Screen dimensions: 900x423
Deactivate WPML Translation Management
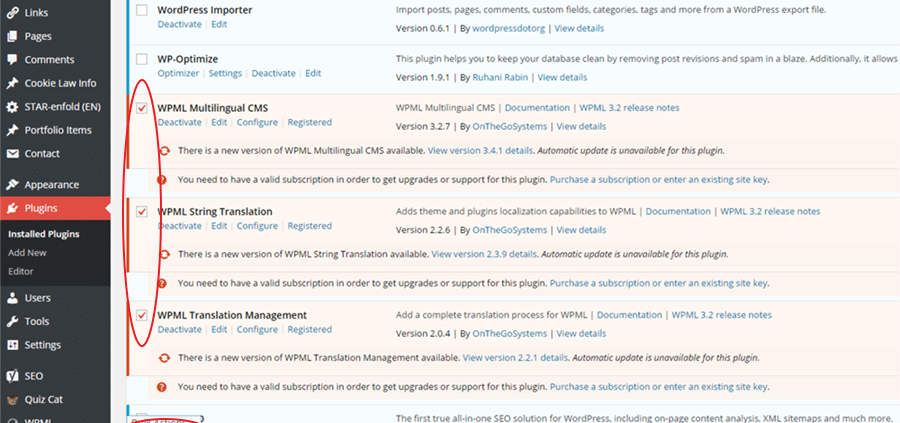(180, 329)
